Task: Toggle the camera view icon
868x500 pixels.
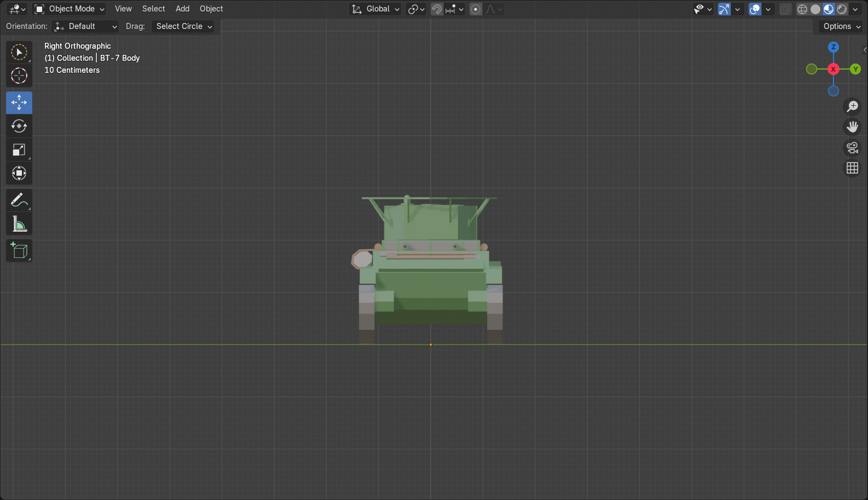Action: 853,148
